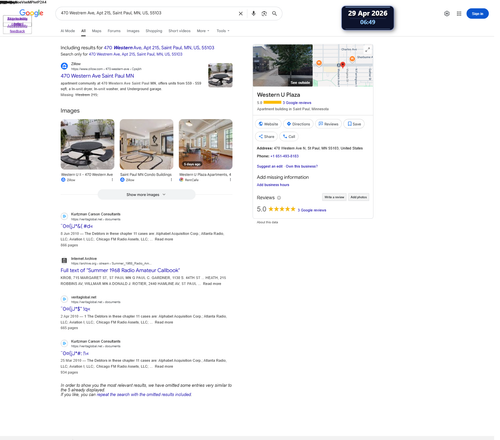The height and width of the screenshot is (440, 500).
Task: Open condo lobby image thumbnail
Action: [146, 144]
